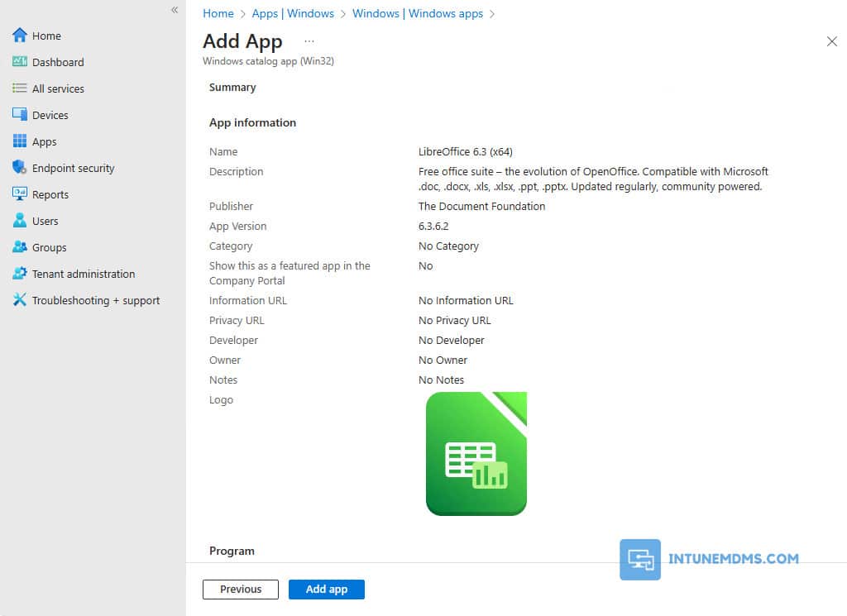Click the LibreOffice logo thumbnail
Screen dimensions: 847x616
click(476, 453)
